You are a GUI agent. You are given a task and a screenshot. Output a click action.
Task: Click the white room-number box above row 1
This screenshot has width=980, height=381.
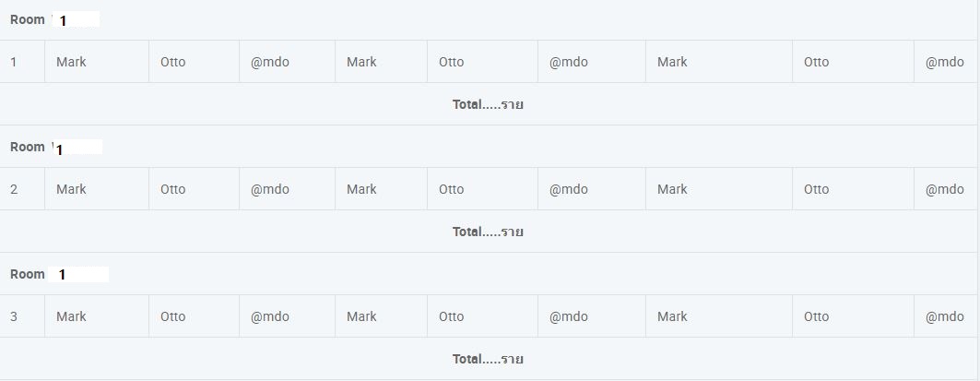coord(76,20)
